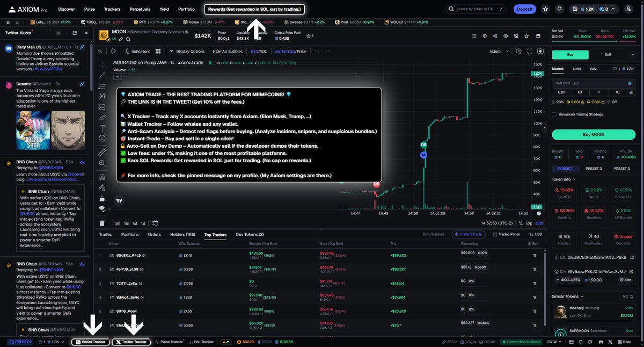
Task: Select the ruler measure tool
Action: click(103, 153)
